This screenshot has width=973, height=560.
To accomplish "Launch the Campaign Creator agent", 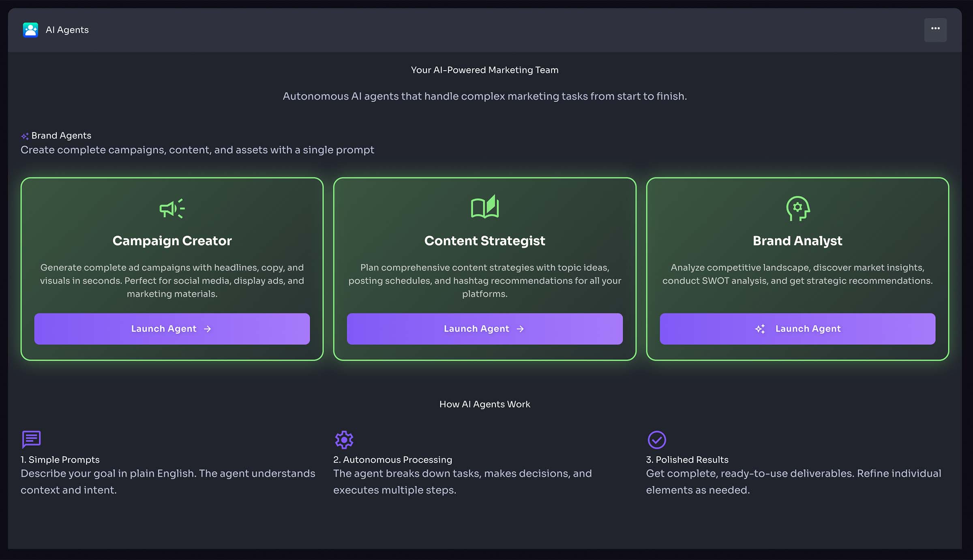I will pos(172,329).
